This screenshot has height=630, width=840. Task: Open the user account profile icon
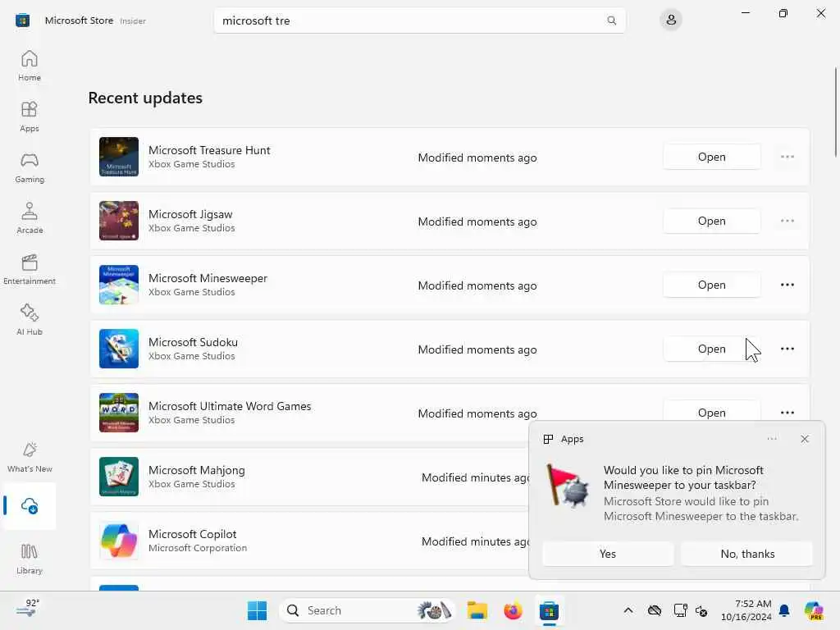coord(671,21)
